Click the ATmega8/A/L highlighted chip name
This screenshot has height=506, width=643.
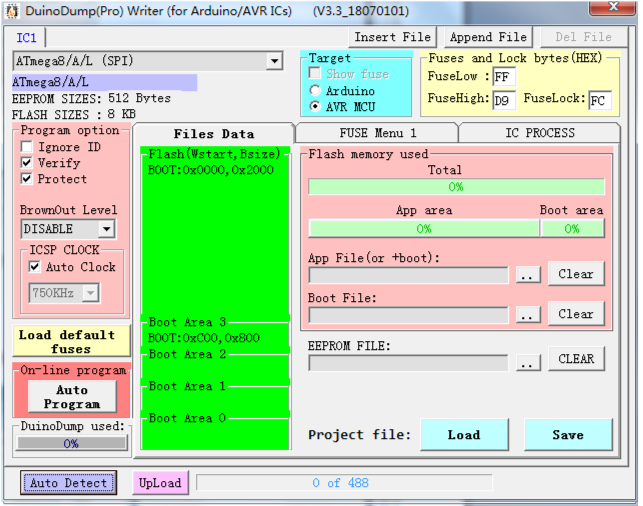point(104,82)
